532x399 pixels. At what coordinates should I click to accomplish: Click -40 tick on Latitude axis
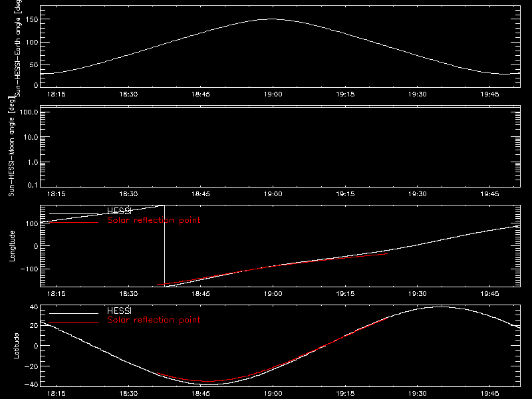(31, 384)
